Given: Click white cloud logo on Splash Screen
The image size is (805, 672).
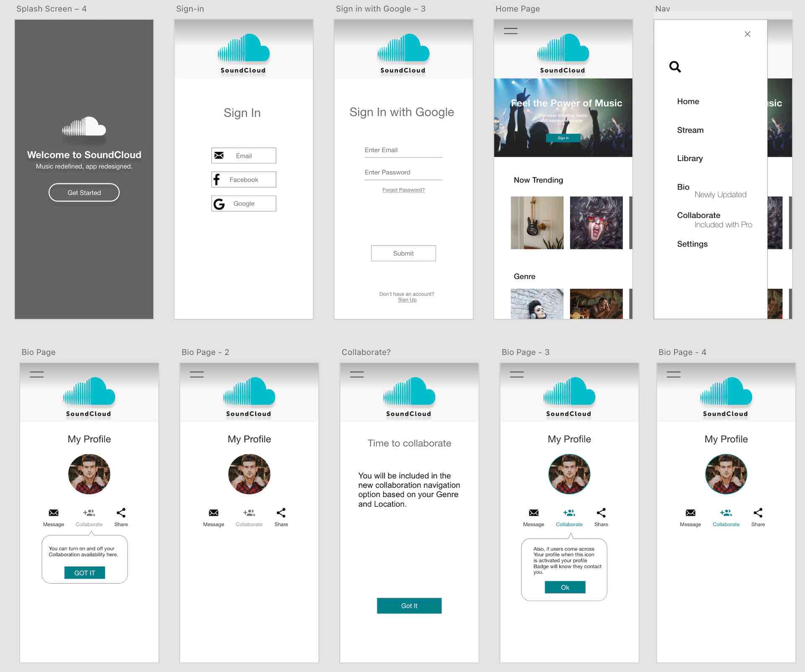Looking at the screenshot, I should pyautogui.click(x=84, y=126).
